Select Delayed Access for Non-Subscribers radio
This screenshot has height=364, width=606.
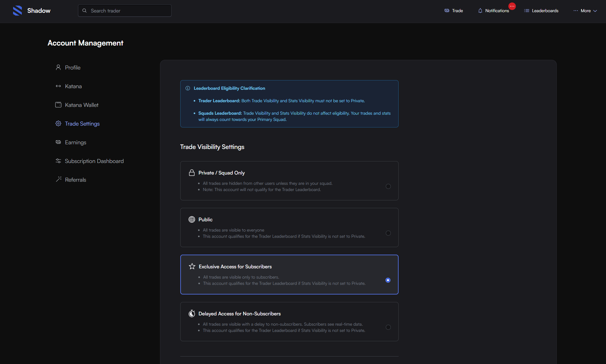point(388,327)
